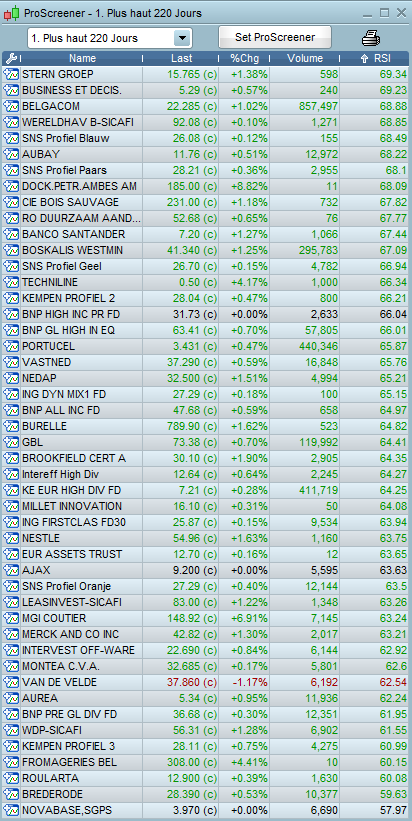Open chart icon for BREDERODE
This screenshot has width=412, height=821.
point(11,794)
